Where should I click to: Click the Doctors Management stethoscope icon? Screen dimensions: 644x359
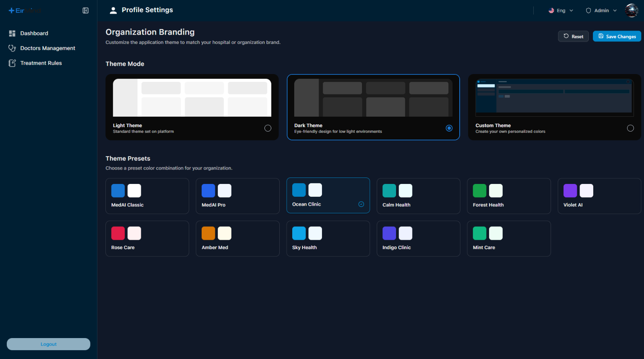click(x=12, y=48)
